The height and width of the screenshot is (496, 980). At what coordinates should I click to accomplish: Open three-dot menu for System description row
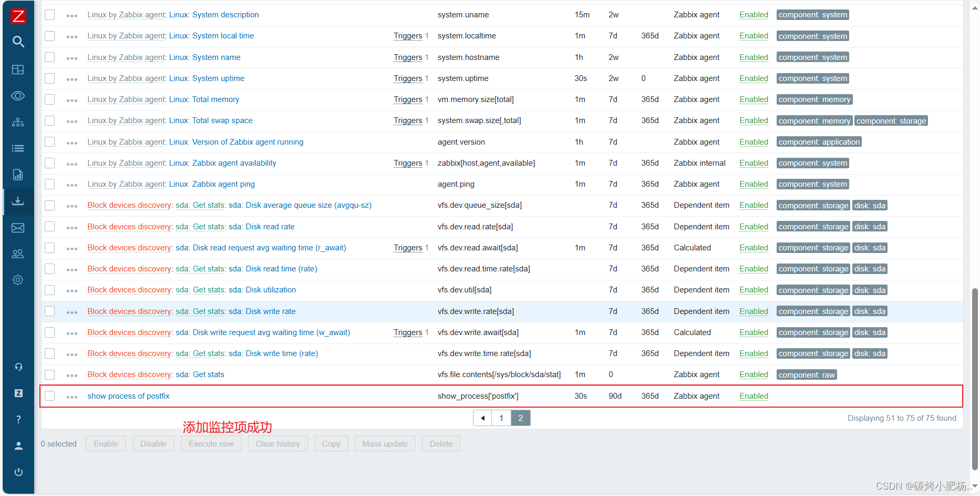pyautogui.click(x=72, y=16)
